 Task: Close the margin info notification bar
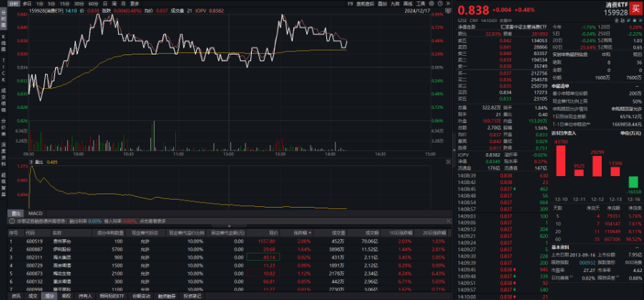tap(447, 221)
